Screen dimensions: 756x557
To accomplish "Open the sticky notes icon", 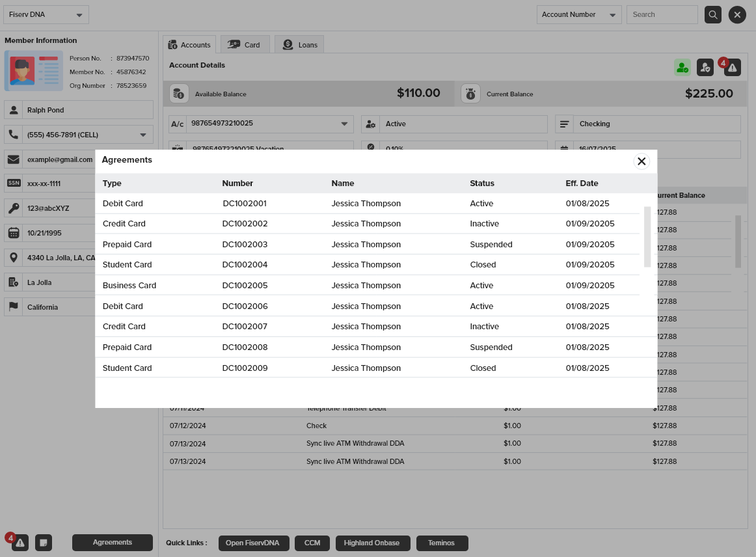I will (x=44, y=543).
